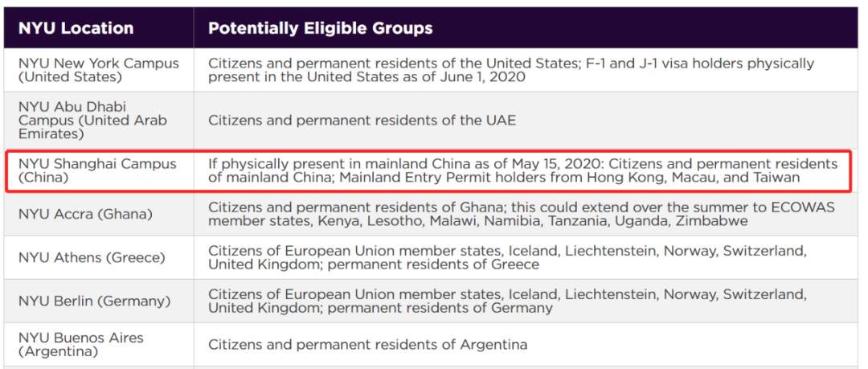Select the NYU Abu Dhabi Campus cell

click(93, 120)
